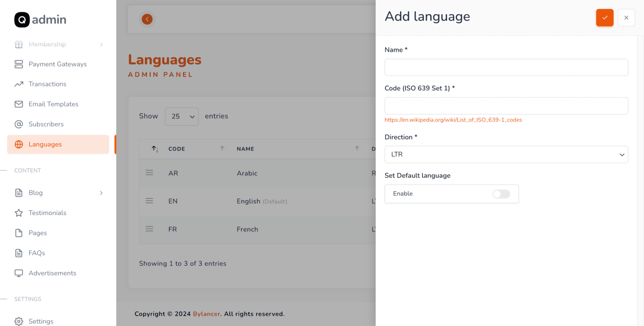Open Payment Gateways menu item

click(58, 64)
